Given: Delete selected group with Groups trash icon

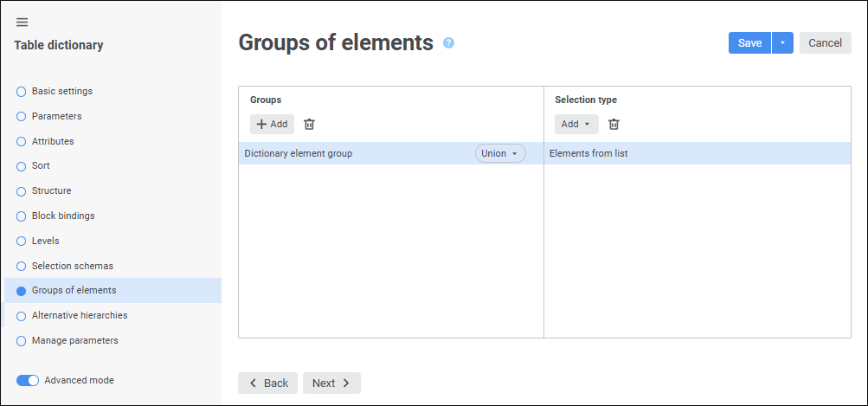Looking at the screenshot, I should pyautogui.click(x=310, y=124).
